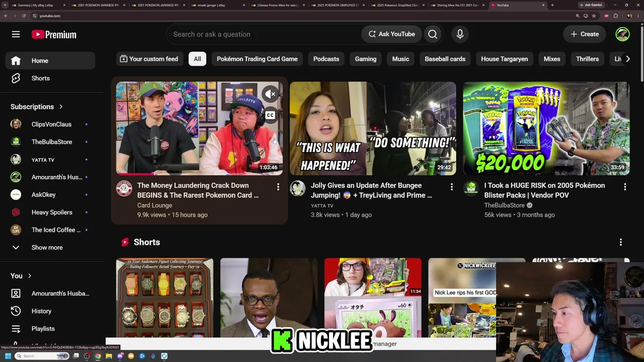Screen dimensions: 644x362
Task: Open YATTA TV subscription in sidebar
Action: coord(50,159)
